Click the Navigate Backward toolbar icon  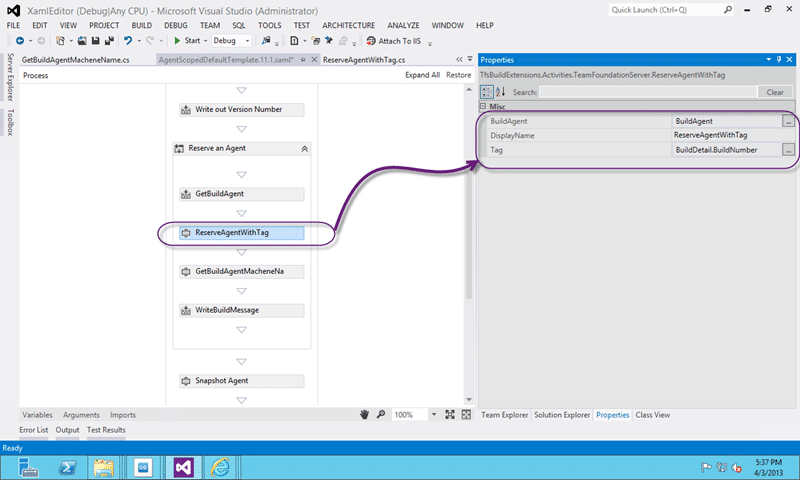[x=20, y=41]
